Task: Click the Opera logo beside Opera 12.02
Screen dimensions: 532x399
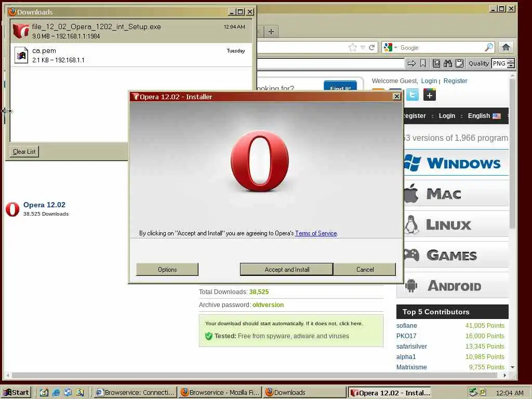Action: click(x=12, y=209)
